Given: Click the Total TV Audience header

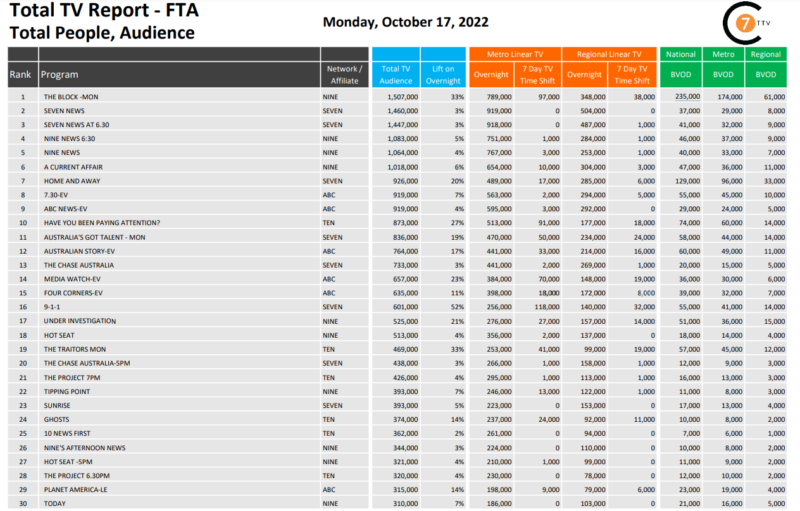Looking at the screenshot, I should 395,74.
